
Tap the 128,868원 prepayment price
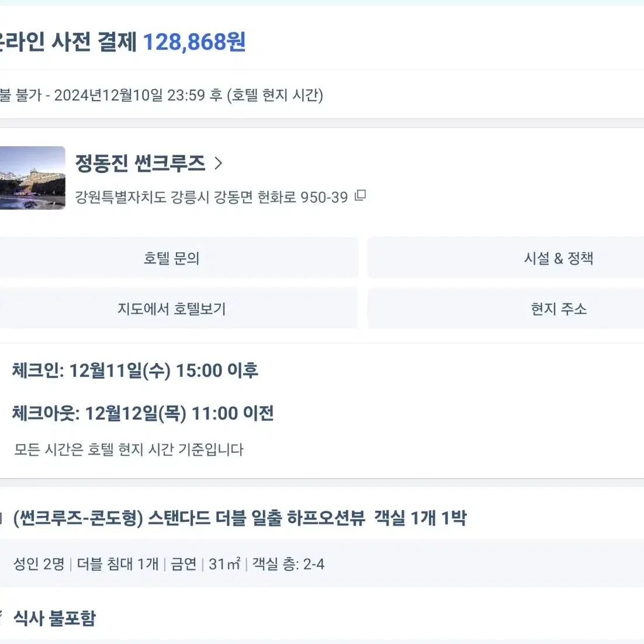pyautogui.click(x=194, y=42)
